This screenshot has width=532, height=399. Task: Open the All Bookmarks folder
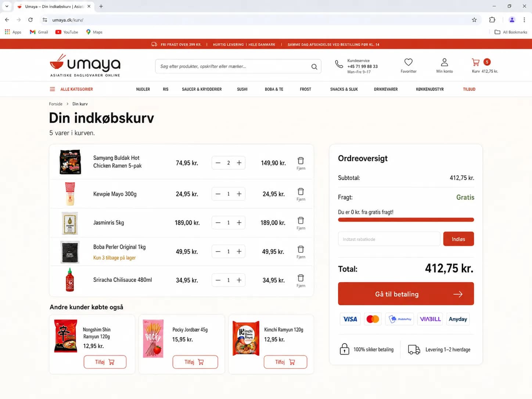pyautogui.click(x=511, y=32)
